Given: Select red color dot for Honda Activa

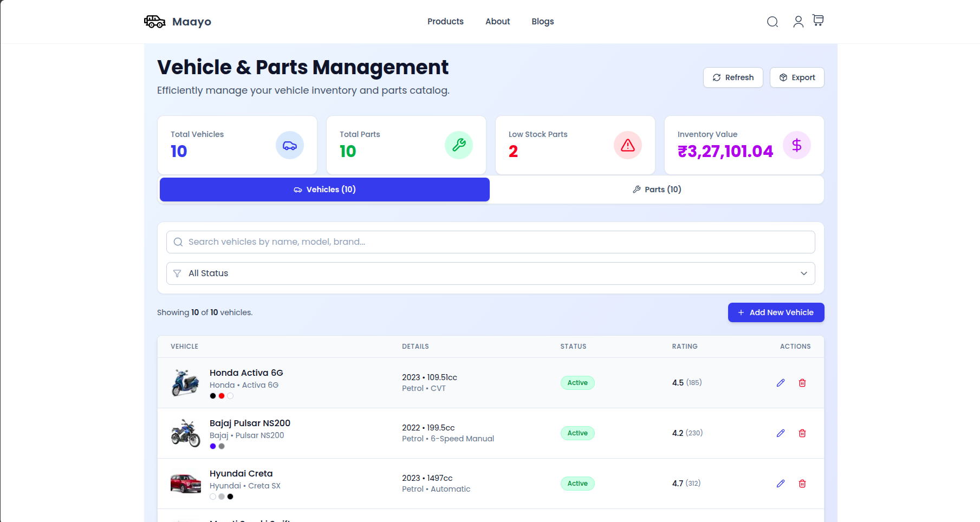Looking at the screenshot, I should pyautogui.click(x=222, y=396).
